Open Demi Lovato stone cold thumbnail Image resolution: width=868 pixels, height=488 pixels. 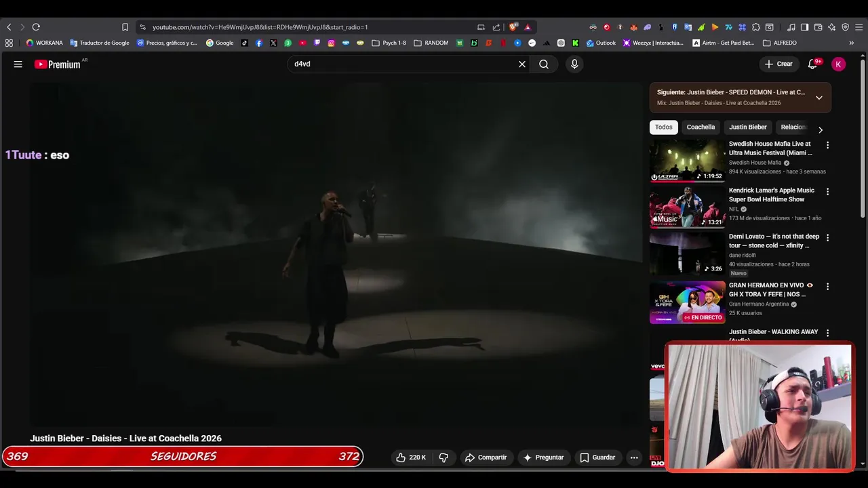(687, 253)
